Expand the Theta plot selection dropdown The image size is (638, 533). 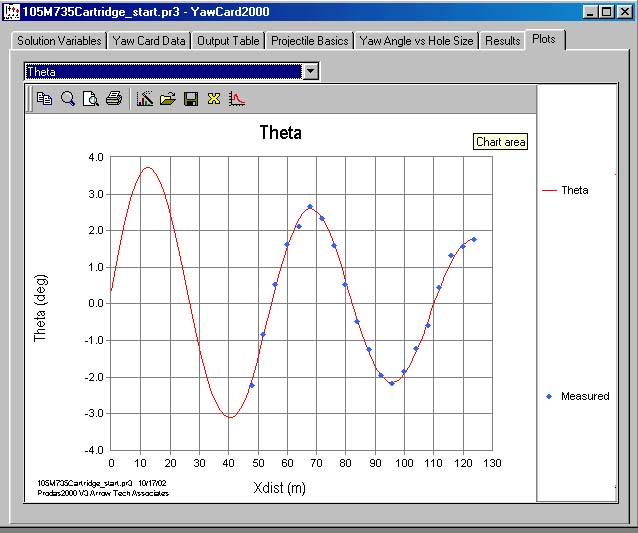310,71
